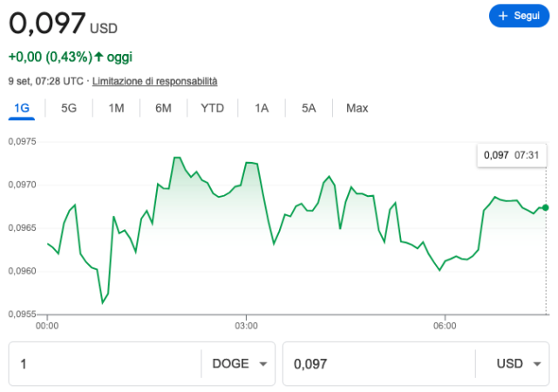
Task: Expand the DOGE currency dropdown
Action: tap(238, 364)
